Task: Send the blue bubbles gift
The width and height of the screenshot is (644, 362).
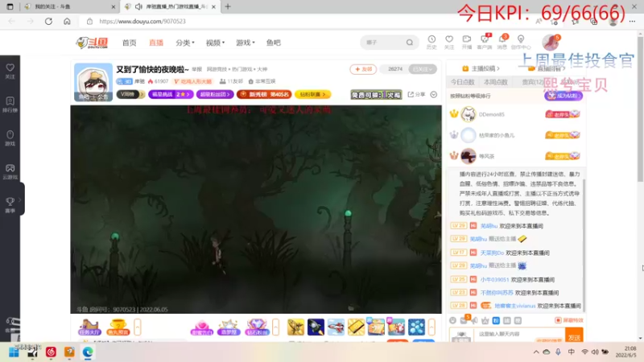Action: 416,327
